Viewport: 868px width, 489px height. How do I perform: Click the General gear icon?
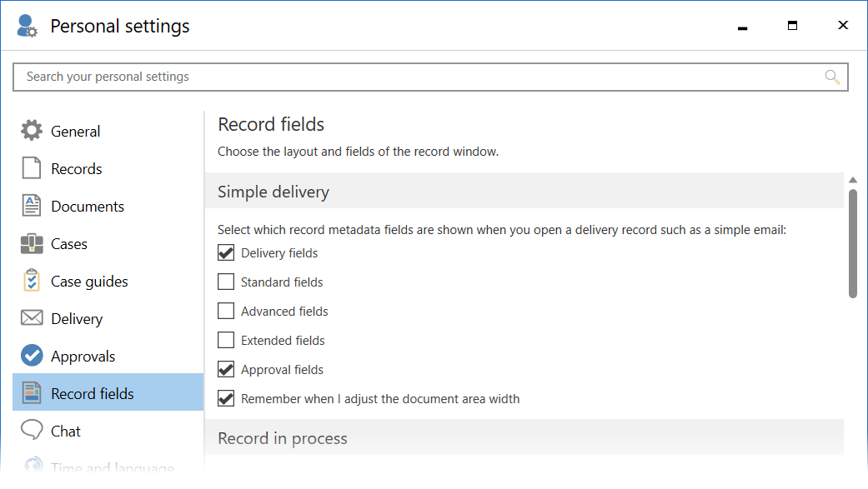point(32,131)
